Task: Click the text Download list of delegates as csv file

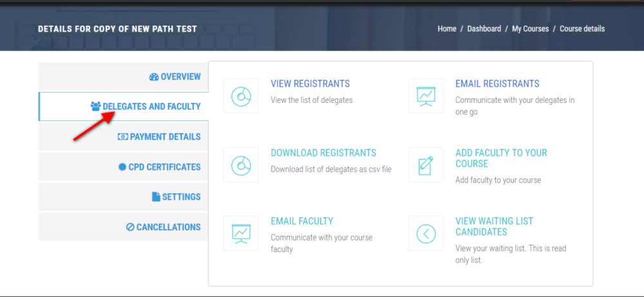Action: click(x=331, y=169)
